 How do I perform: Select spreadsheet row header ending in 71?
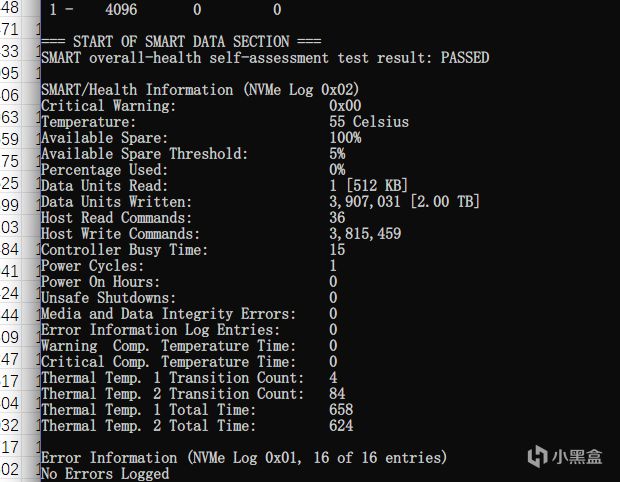click(x=11, y=28)
